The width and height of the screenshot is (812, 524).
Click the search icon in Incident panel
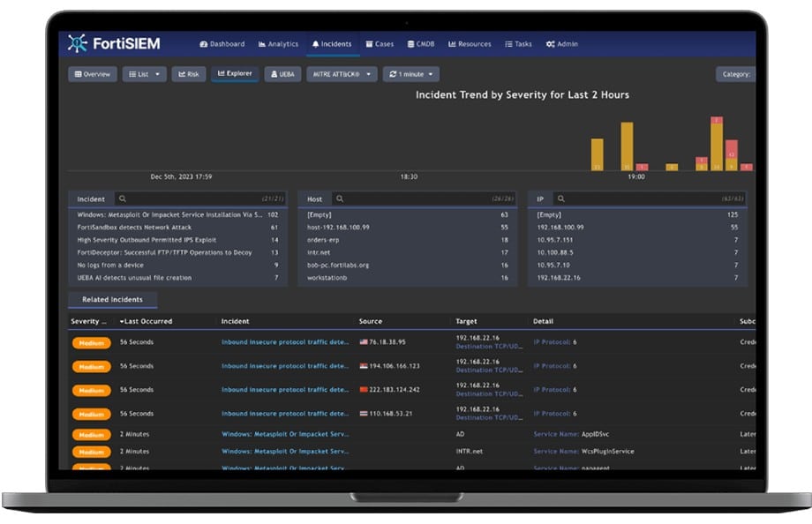click(x=123, y=198)
